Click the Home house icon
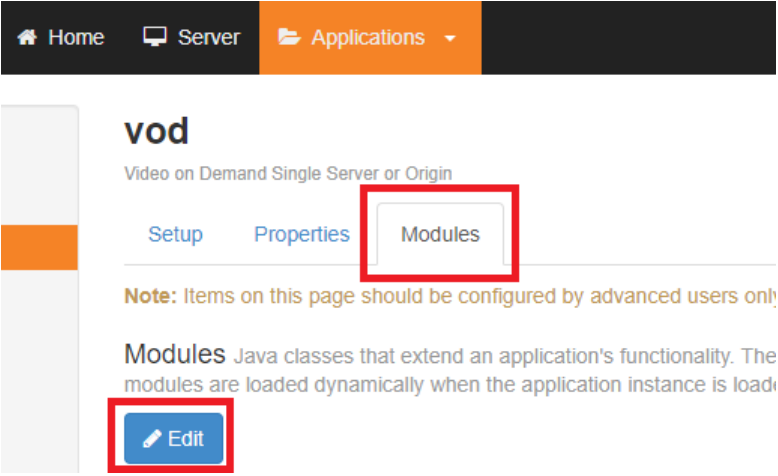Image resolution: width=778 pixels, height=476 pixels. [28, 38]
